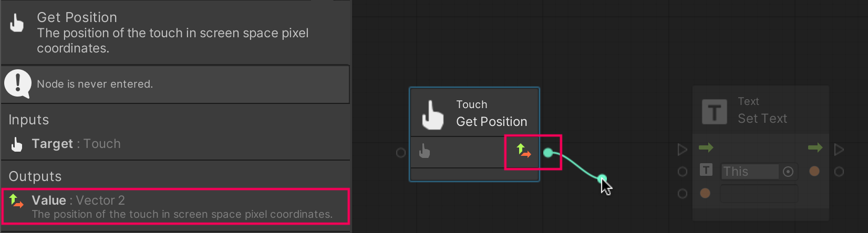This screenshot has height=233, width=868.
Task: Click the empty text input field in Set Text
Action: pyautogui.click(x=759, y=194)
